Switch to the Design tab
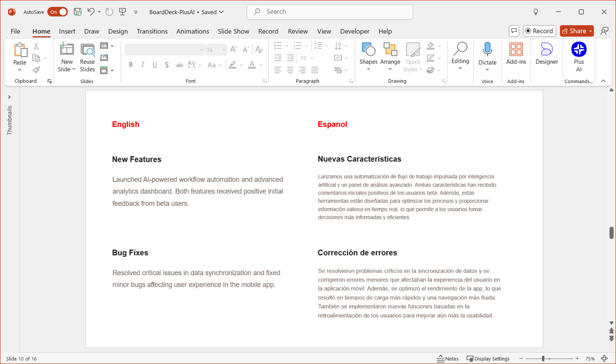616x364 pixels. pyautogui.click(x=118, y=31)
